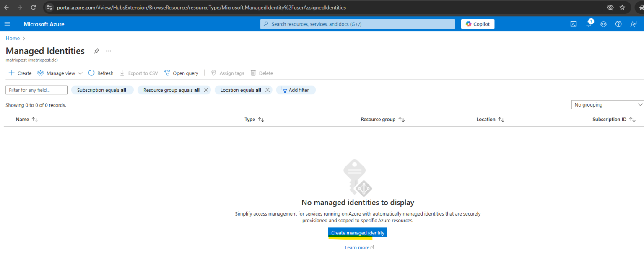This screenshot has height=278, width=644.
Task: Remove the Resource group filter pill
Action: 206,90
